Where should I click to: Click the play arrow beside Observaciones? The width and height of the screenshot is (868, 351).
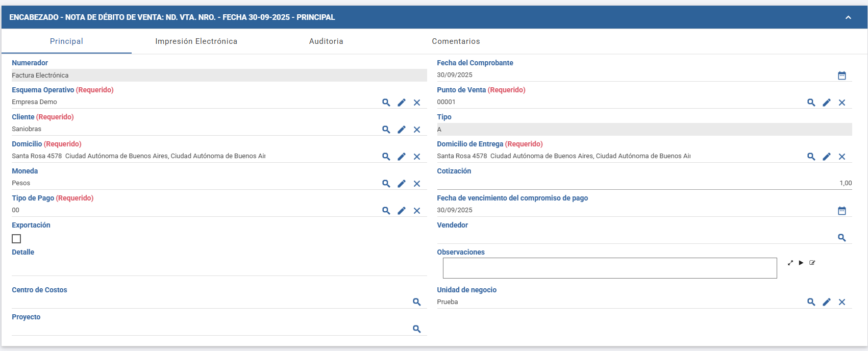coord(801,263)
